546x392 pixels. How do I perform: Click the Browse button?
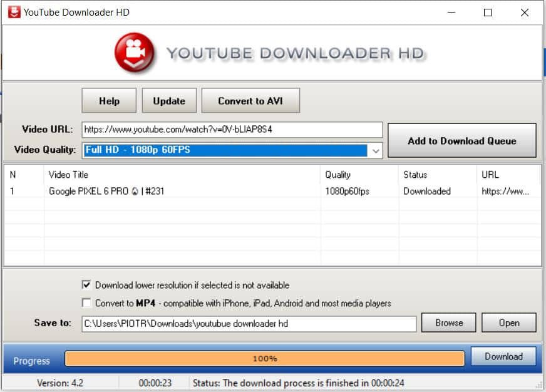click(448, 322)
